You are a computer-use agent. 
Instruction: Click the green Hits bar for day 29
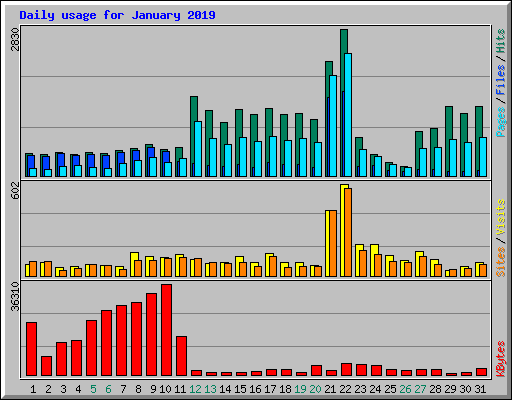pyautogui.click(x=449, y=123)
